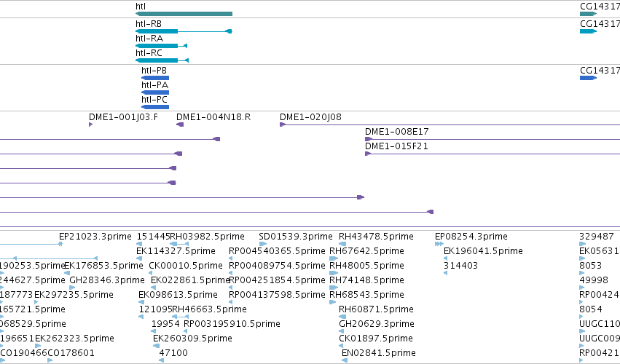The height and width of the screenshot is (364, 620).
Task: Click EST RP004540365.5prime
Action: point(277,251)
